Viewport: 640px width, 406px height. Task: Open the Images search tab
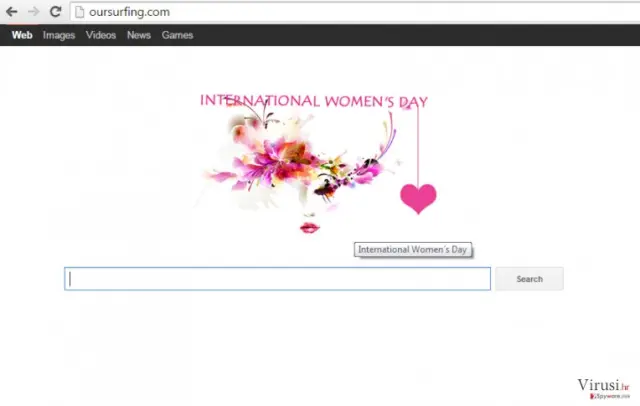(x=59, y=35)
